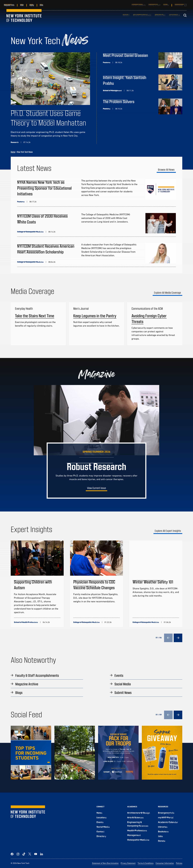Open Current Students link in the top bar
This screenshot has height=868, width=193.
(139, 5)
